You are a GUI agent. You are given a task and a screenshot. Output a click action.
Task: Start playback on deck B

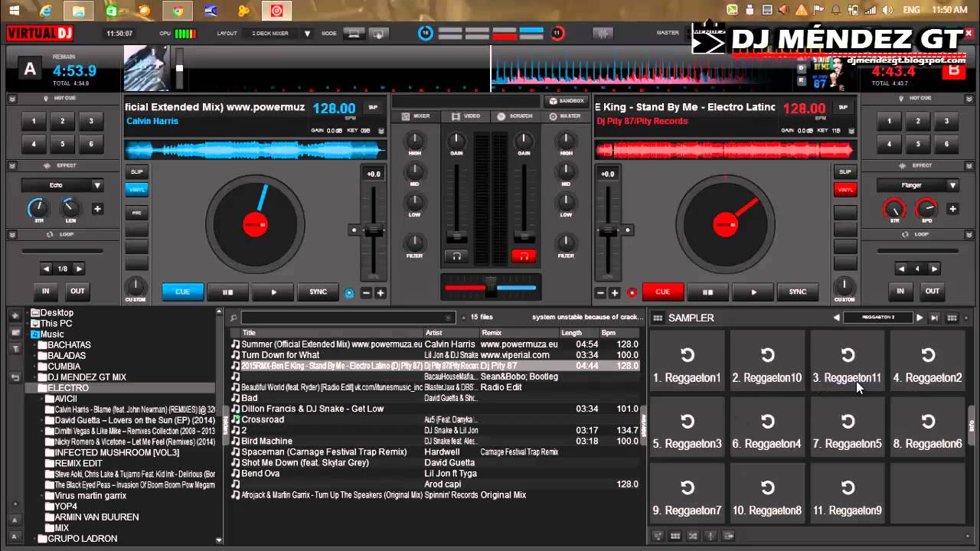click(753, 292)
